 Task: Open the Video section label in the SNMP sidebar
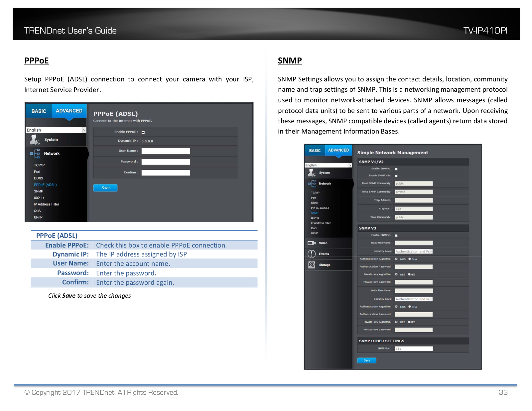tap(323, 243)
